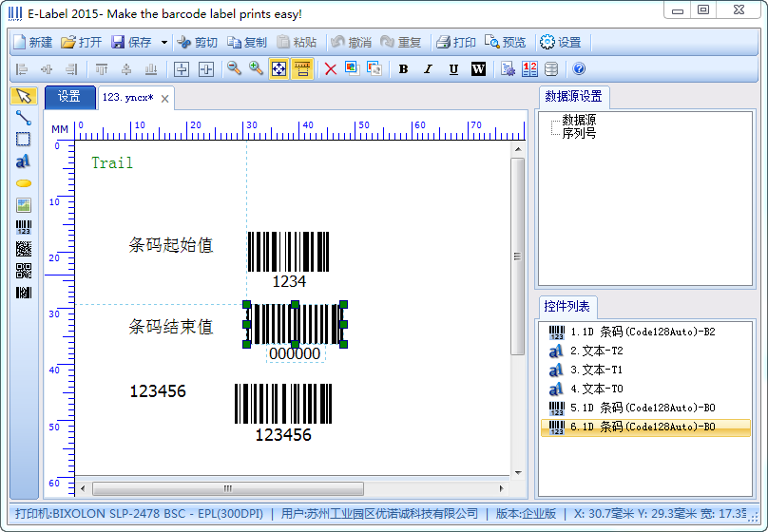Select the 数据源 tree node
The width and height of the screenshot is (768, 532).
(579, 120)
